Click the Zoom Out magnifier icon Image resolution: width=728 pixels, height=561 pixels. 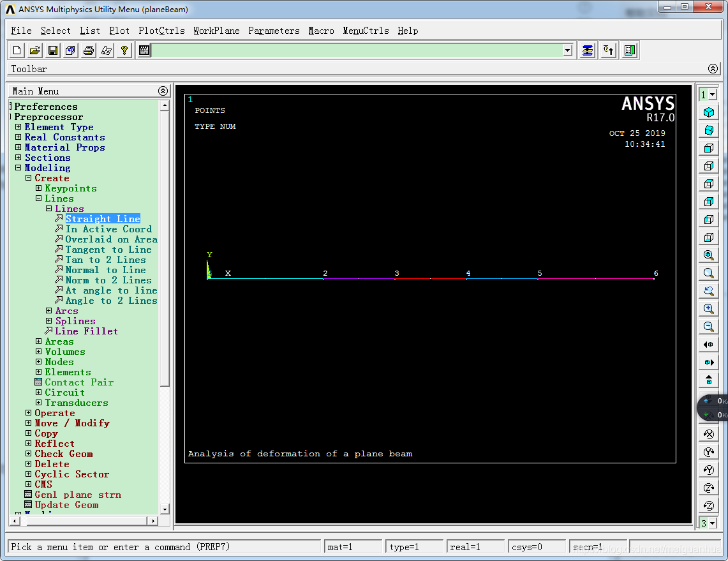[x=708, y=327]
